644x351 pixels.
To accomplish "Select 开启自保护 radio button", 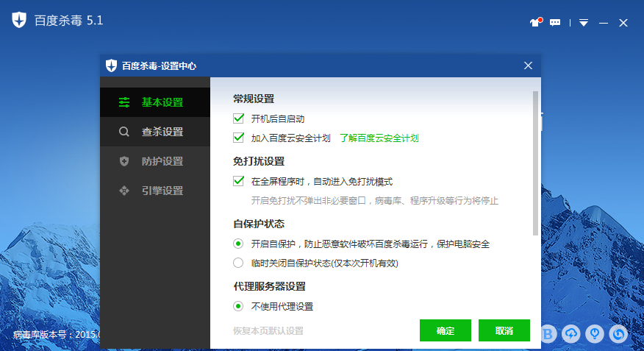I will [x=238, y=244].
